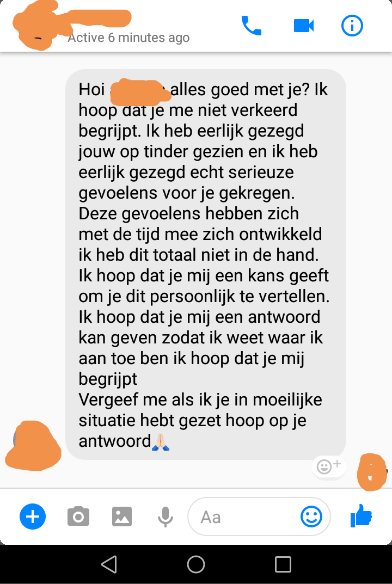This screenshot has width=392, height=584.
Task: Start a video call with the camera icon
Action: [x=304, y=26]
